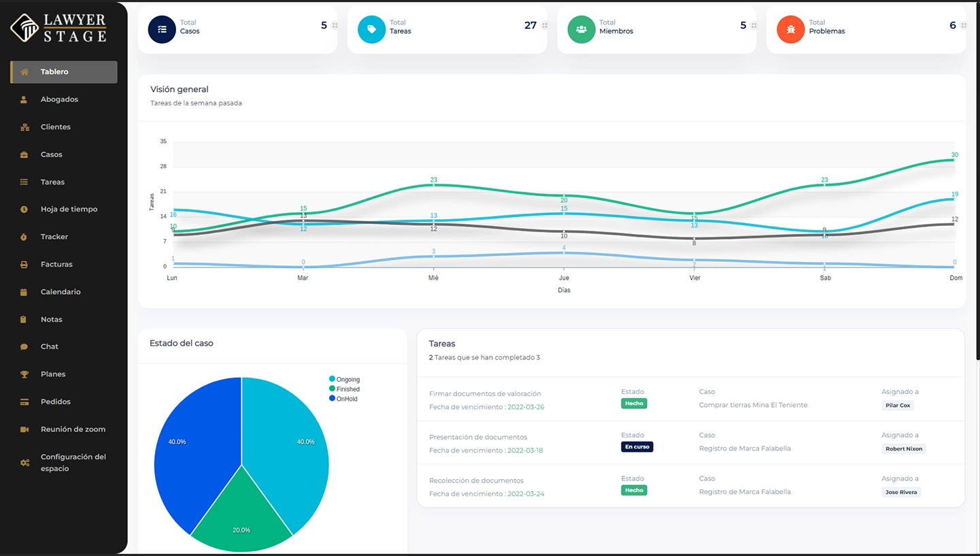The image size is (980, 556).
Task: Toggle the Ongoing legend entry
Action: (345, 379)
